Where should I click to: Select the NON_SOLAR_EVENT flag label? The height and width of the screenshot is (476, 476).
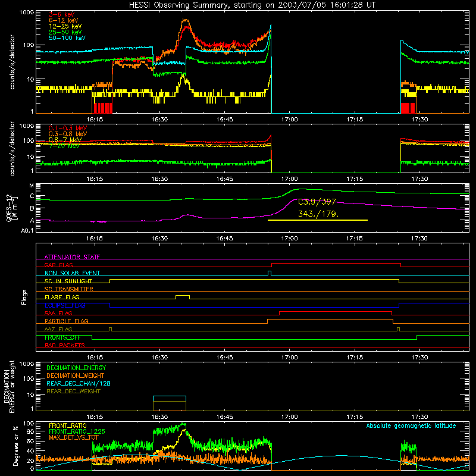[72, 273]
